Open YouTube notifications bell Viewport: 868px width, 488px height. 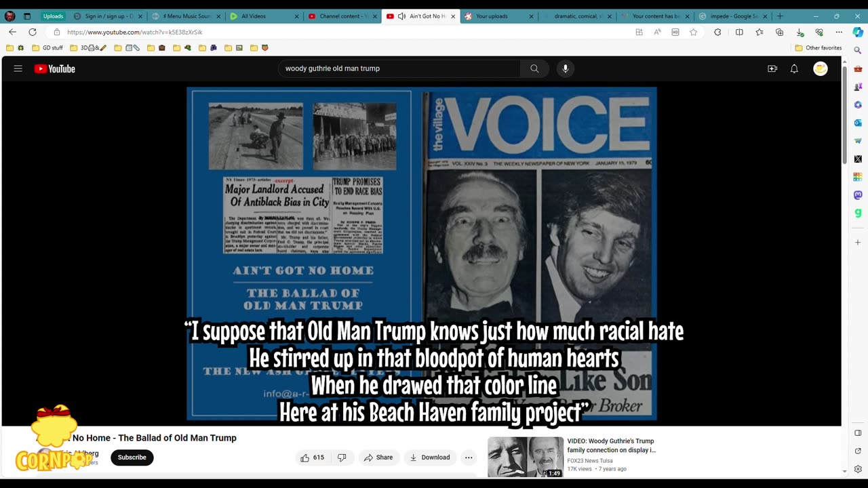coord(794,68)
